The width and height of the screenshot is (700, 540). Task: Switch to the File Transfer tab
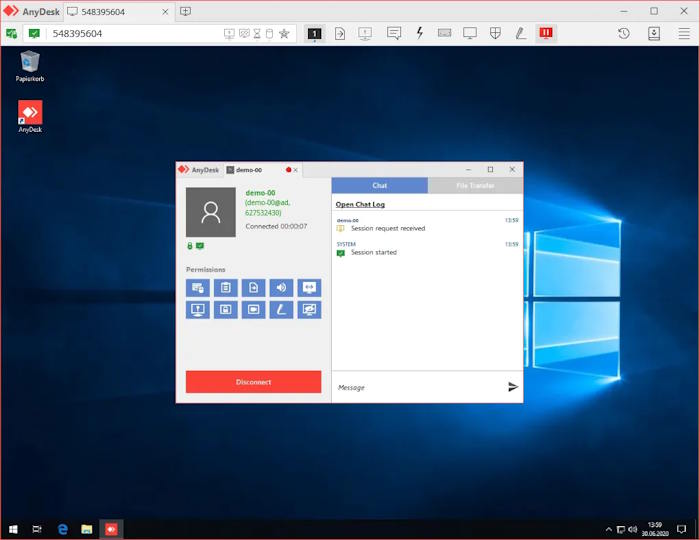475,185
